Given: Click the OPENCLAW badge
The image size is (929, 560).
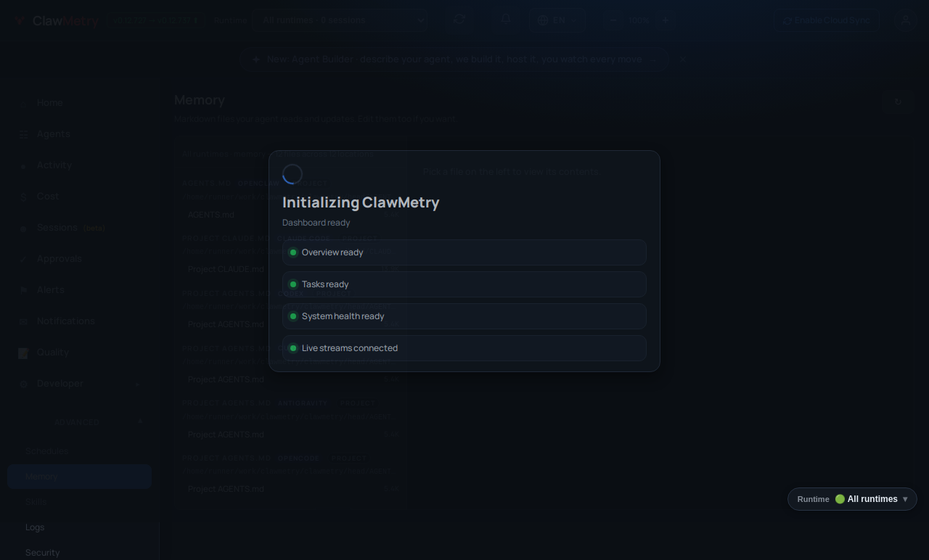Looking at the screenshot, I should pyautogui.click(x=258, y=184).
